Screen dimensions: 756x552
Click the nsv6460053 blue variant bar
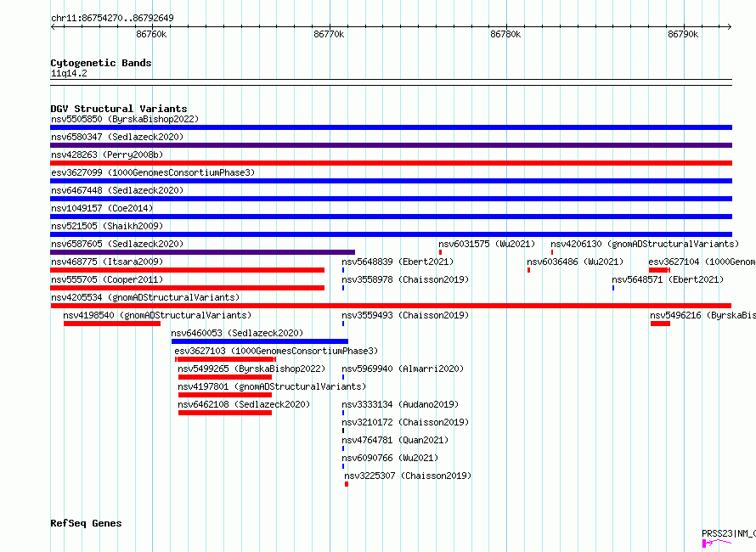click(x=260, y=341)
